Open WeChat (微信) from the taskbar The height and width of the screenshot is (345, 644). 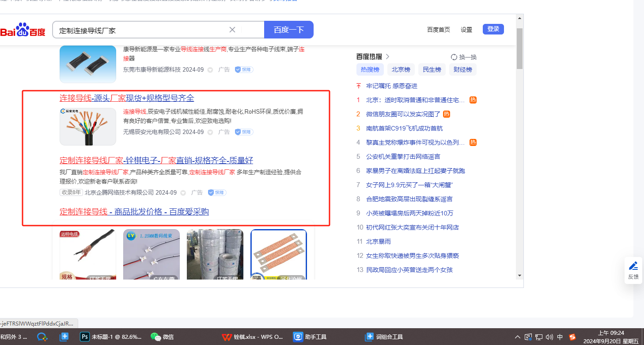[156, 337]
